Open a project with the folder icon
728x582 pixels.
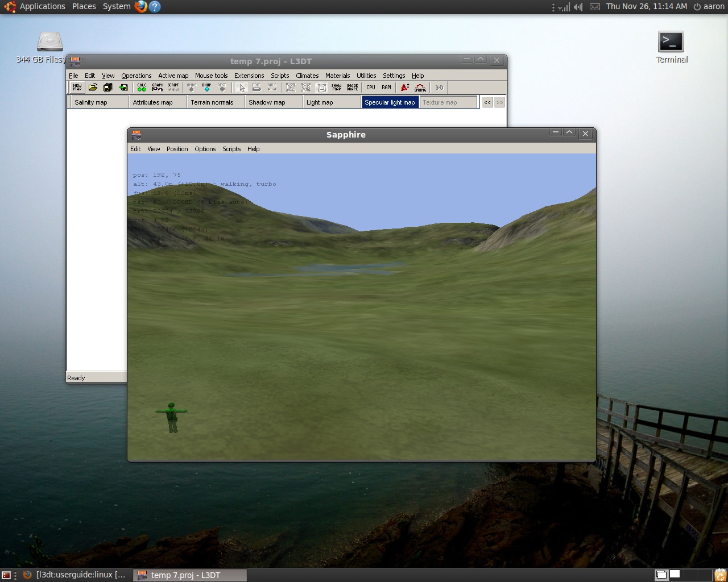(93, 88)
